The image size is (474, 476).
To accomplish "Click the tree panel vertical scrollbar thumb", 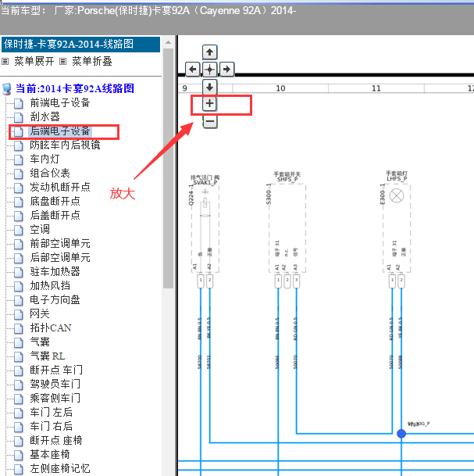I will point(169,169).
